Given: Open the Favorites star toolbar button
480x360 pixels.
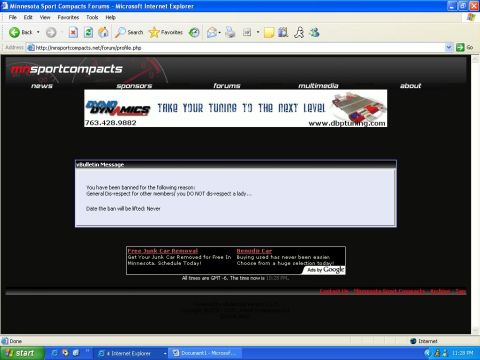Looking at the screenshot, I should point(166,32).
